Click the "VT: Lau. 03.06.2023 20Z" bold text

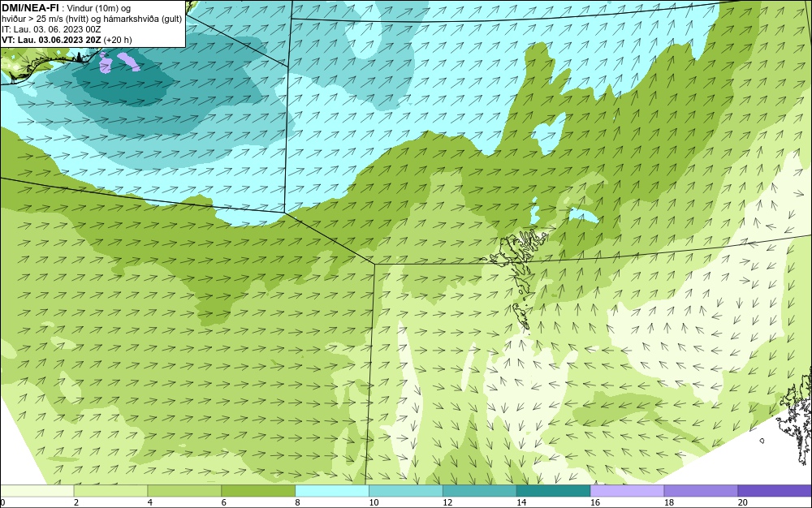tap(51, 40)
